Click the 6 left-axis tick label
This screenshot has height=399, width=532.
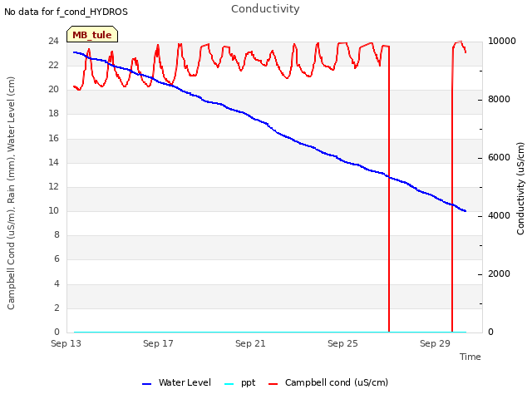[x=57, y=259]
